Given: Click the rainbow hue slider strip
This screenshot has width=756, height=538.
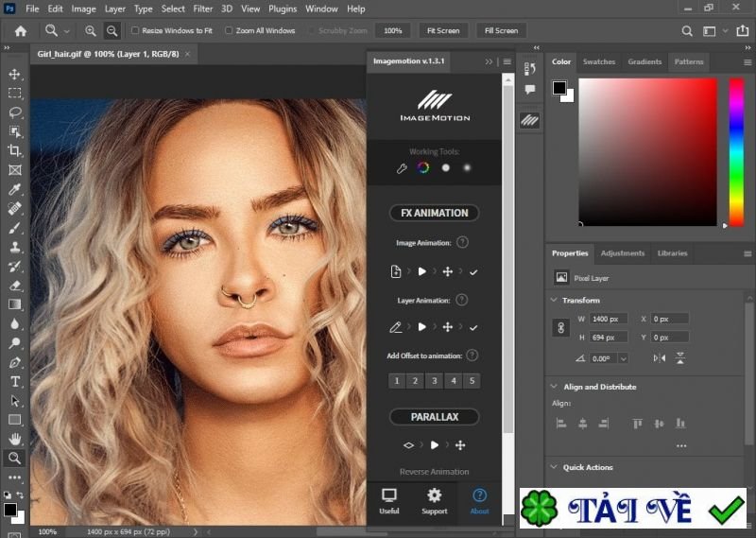Looking at the screenshot, I should point(736,151).
